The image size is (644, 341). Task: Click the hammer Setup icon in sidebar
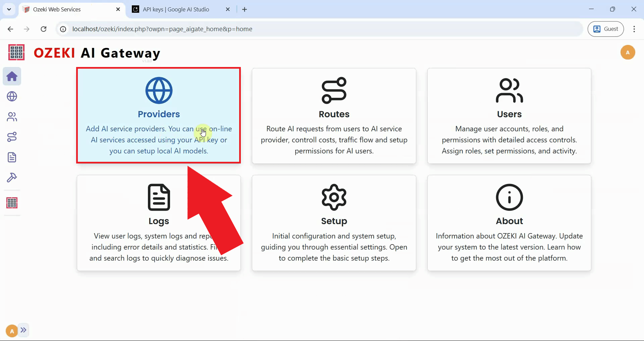(12, 178)
